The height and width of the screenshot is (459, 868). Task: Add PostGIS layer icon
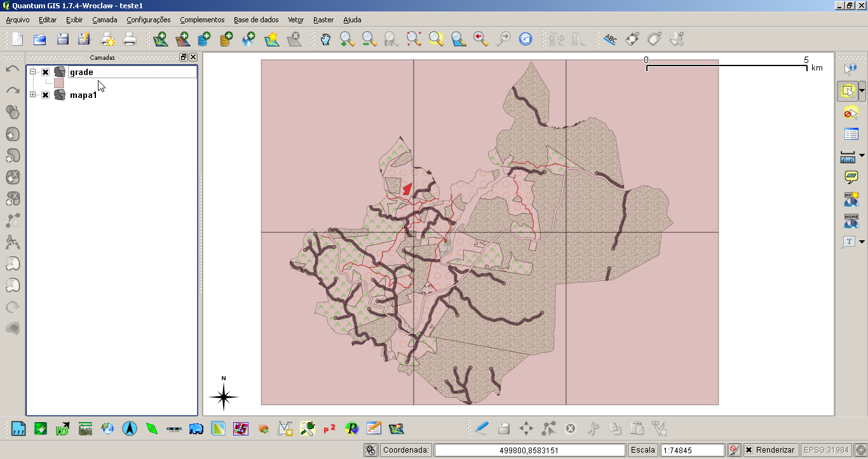point(204,39)
